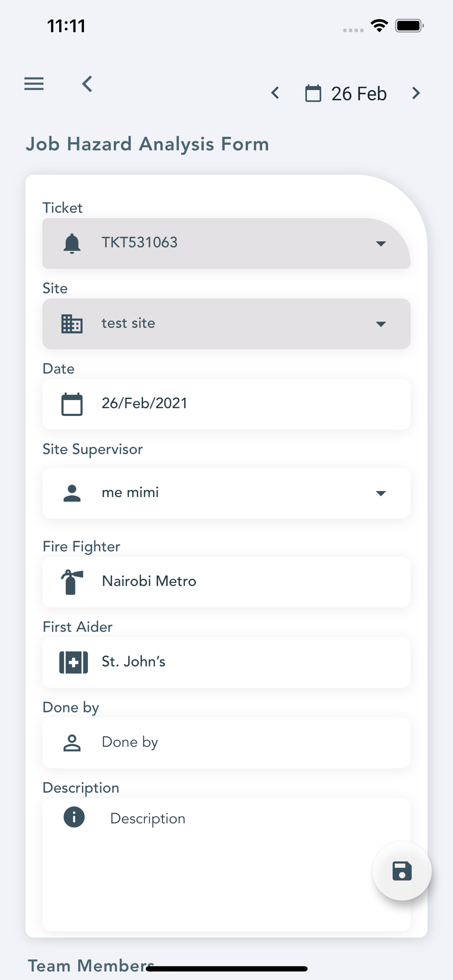Advance to the next day
453x980 pixels.
(416, 93)
